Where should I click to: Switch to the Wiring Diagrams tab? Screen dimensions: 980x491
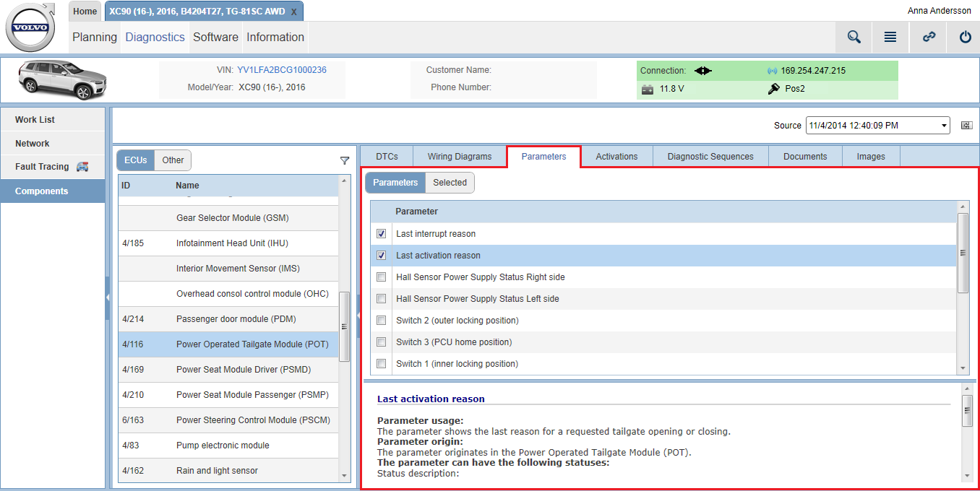460,157
